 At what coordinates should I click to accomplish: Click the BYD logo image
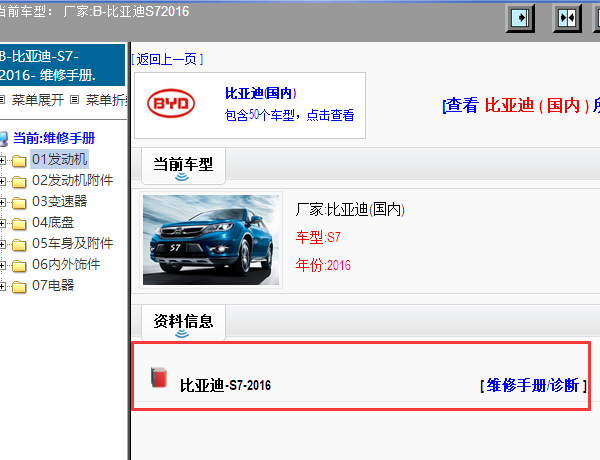pyautogui.click(x=171, y=103)
